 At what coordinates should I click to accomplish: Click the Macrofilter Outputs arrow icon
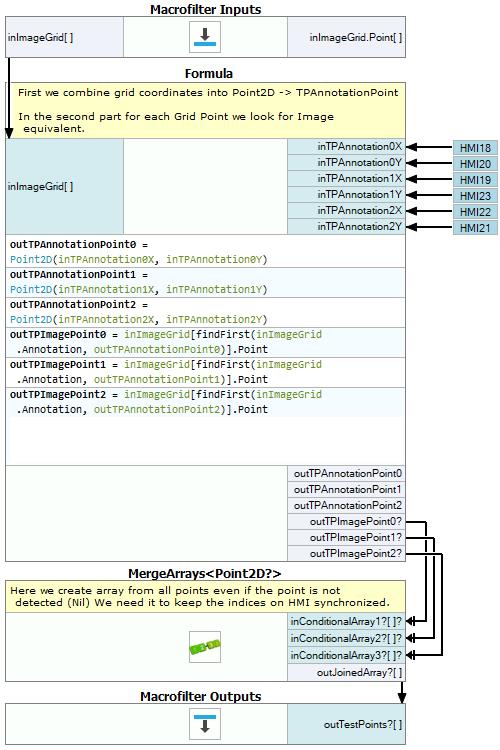(205, 724)
